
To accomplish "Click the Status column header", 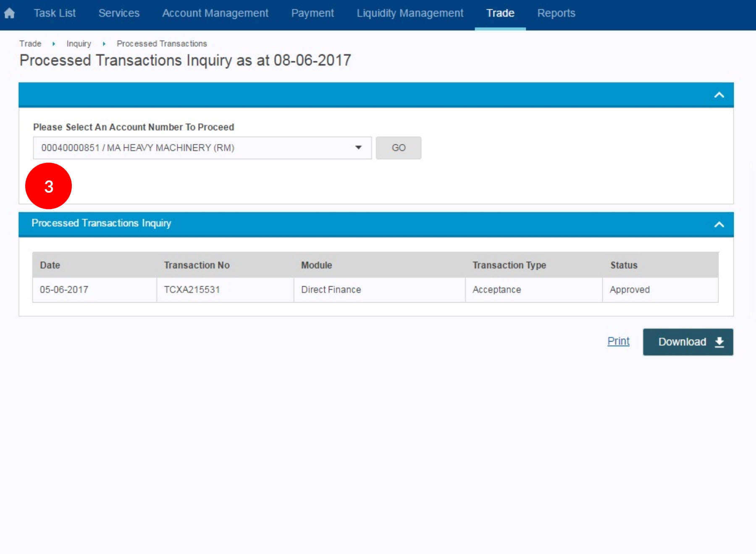I will point(624,265).
